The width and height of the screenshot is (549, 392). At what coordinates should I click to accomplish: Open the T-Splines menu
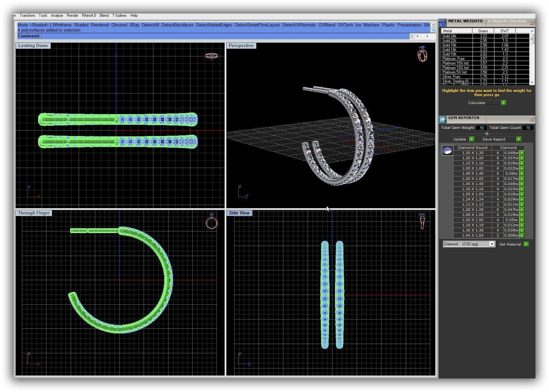pos(119,15)
